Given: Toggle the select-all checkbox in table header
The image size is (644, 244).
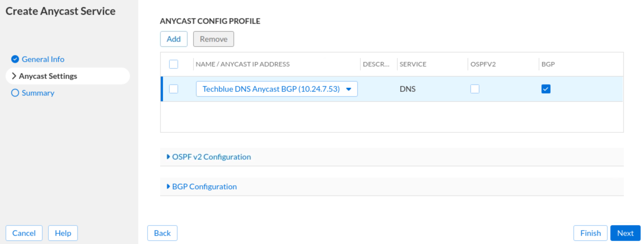Looking at the screenshot, I should click(174, 64).
